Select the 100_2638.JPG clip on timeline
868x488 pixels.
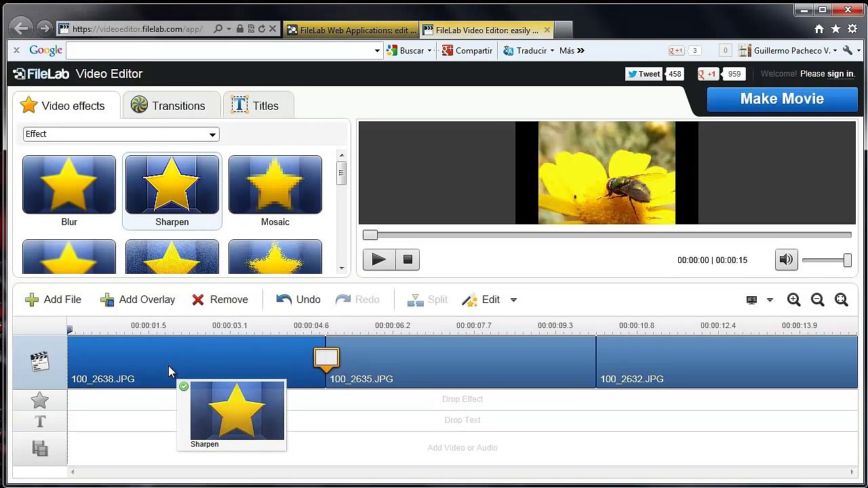(x=197, y=363)
